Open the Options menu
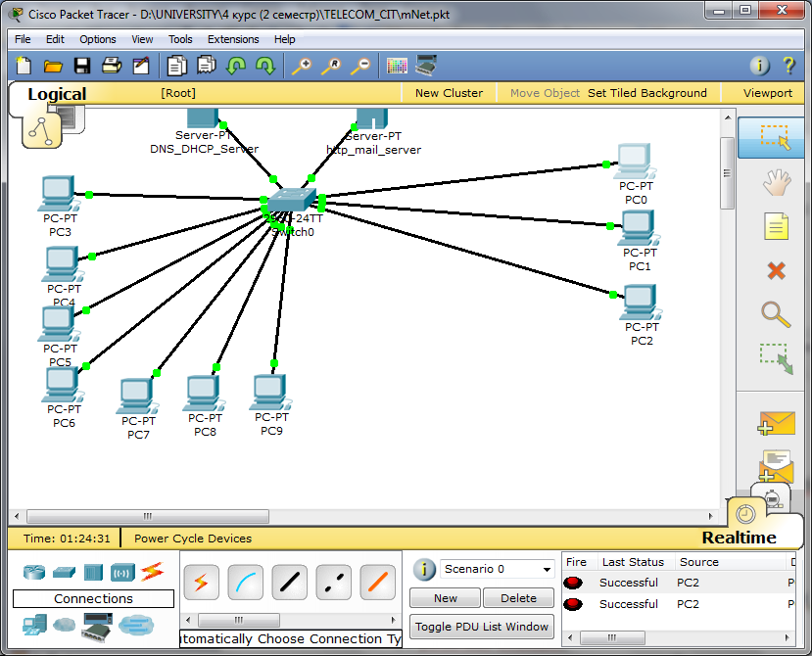 (97, 39)
